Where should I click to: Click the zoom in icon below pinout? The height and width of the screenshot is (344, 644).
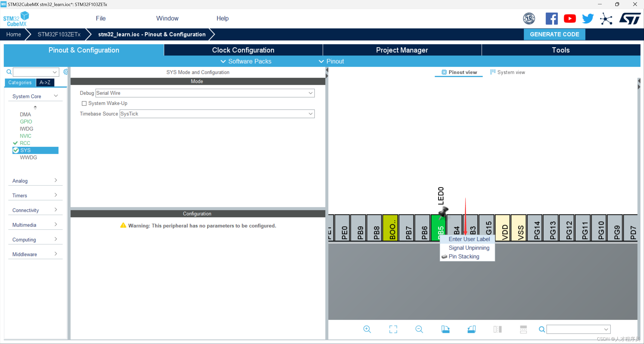(x=367, y=329)
